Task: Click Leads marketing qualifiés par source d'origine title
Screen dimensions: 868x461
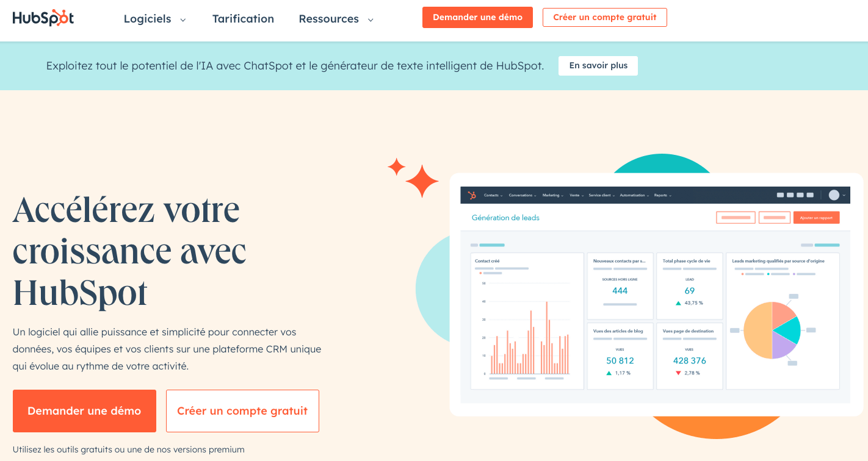Action: click(778, 261)
